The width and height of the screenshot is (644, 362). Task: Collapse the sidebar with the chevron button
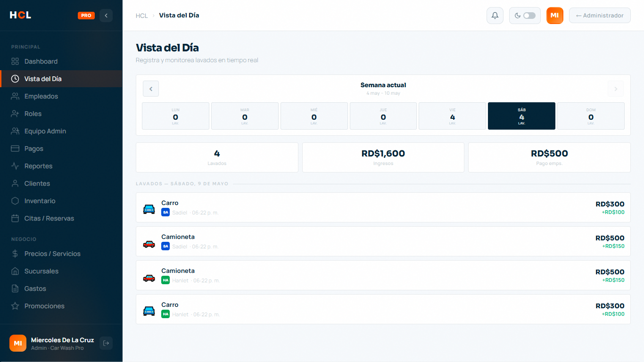click(x=106, y=16)
